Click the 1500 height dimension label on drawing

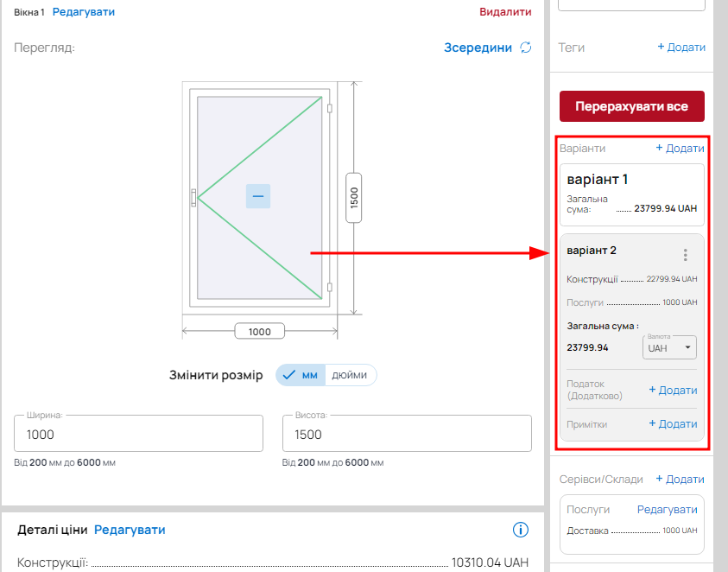[x=354, y=198]
